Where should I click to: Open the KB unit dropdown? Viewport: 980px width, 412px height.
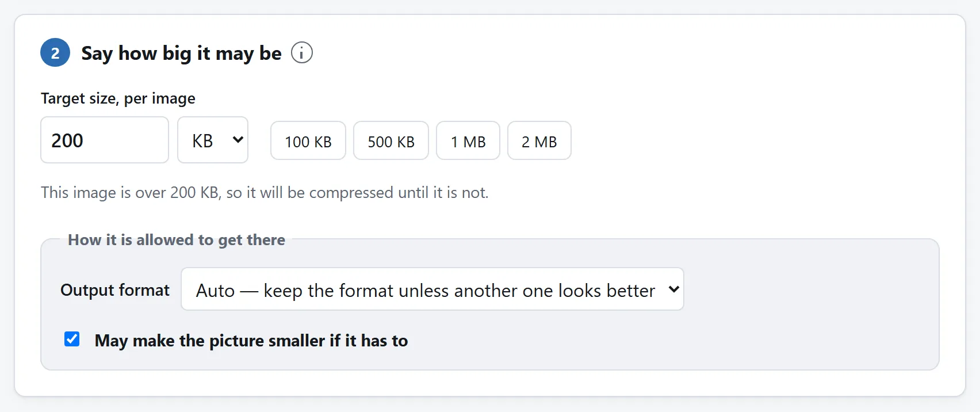click(x=213, y=140)
